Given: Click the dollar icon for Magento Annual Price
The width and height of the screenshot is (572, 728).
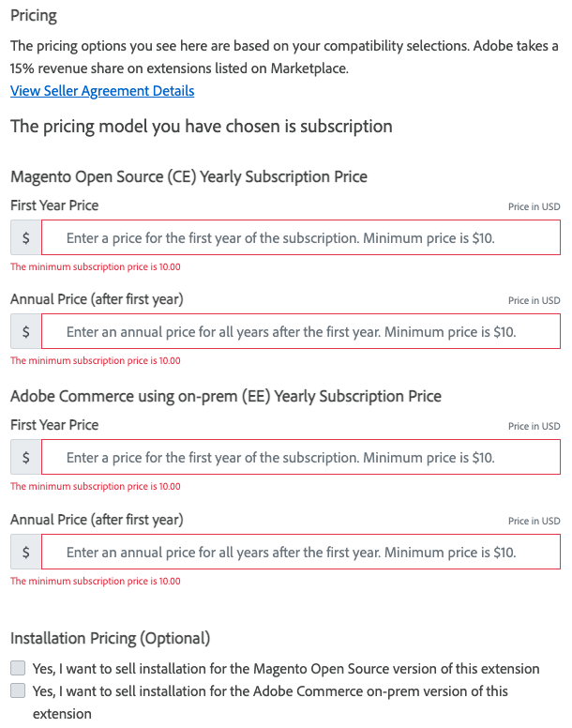Looking at the screenshot, I should coord(25,332).
